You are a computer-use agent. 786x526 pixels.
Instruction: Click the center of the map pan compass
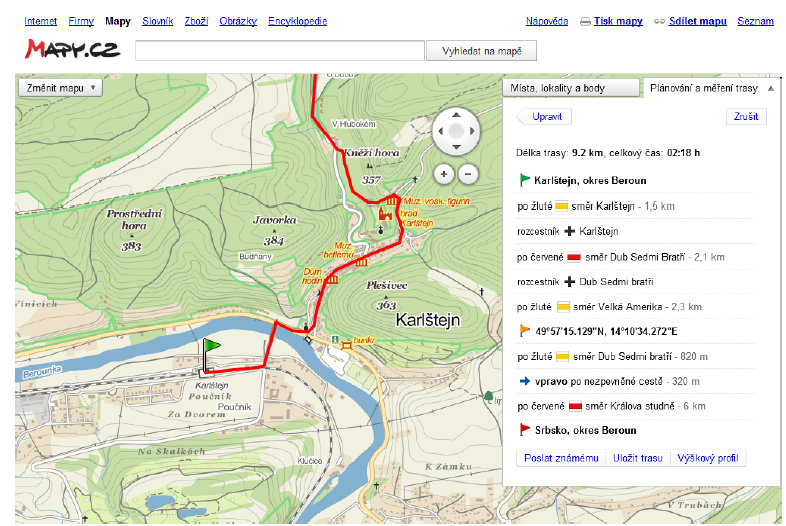click(456, 131)
